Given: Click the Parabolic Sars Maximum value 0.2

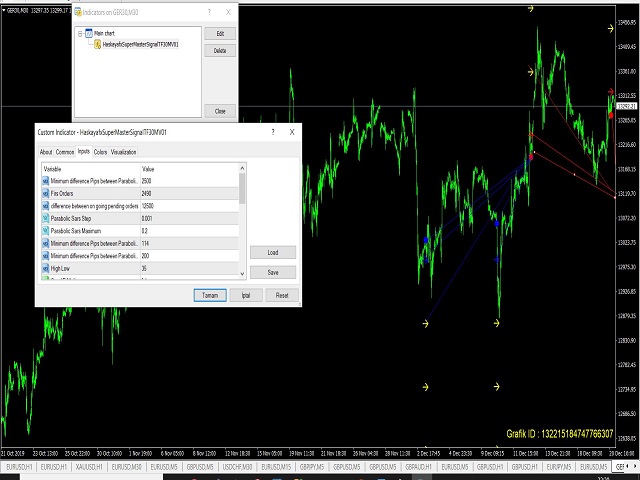Looking at the screenshot, I should pyautogui.click(x=189, y=231).
